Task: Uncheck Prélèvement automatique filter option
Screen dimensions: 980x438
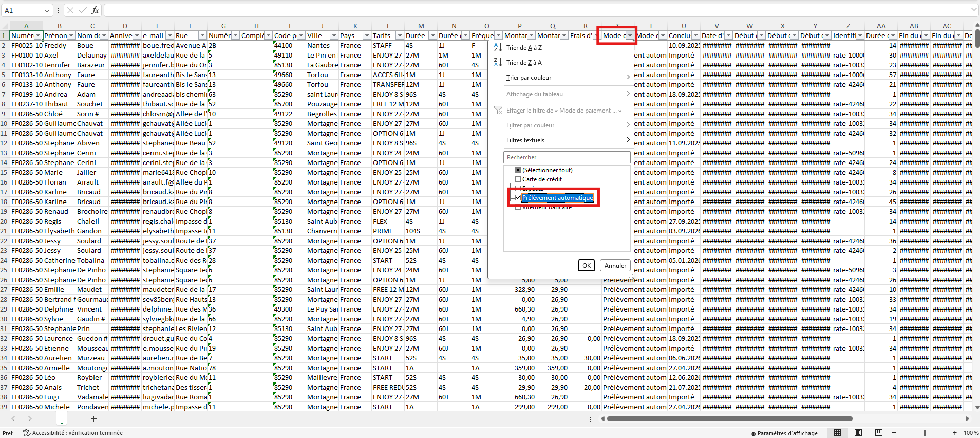Action: (518, 198)
